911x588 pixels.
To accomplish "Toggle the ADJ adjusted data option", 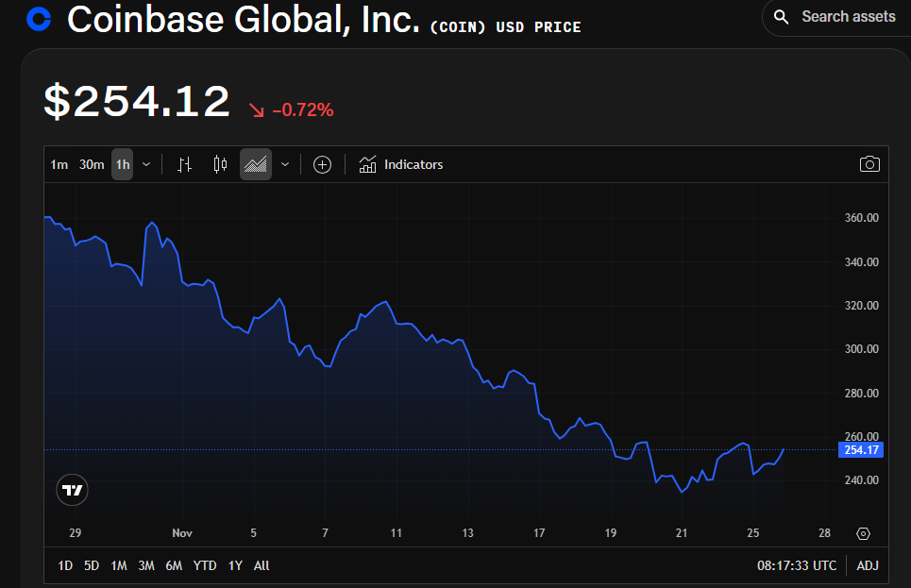I will (x=868, y=565).
